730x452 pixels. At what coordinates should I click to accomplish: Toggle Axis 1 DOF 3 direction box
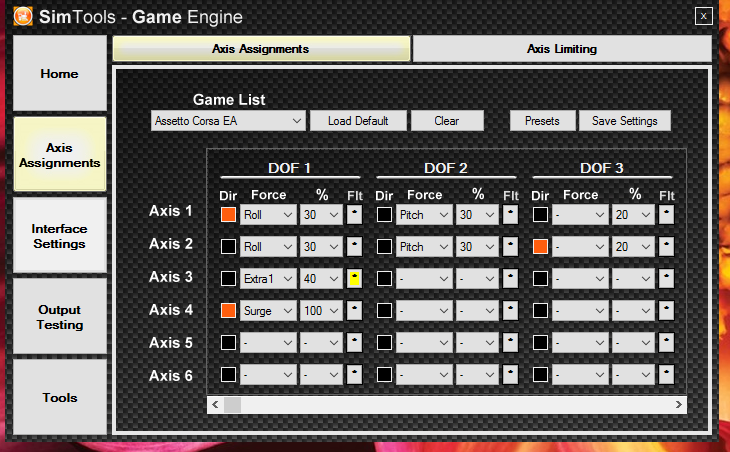point(540,215)
